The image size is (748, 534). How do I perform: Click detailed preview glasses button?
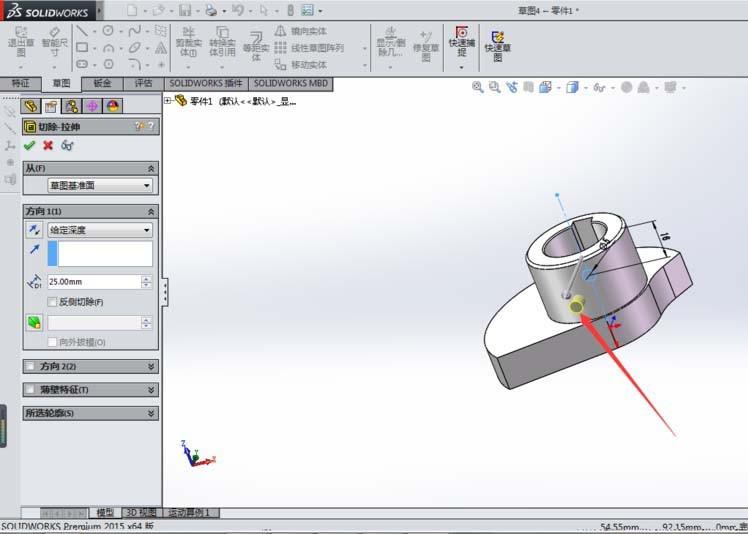coord(67,145)
